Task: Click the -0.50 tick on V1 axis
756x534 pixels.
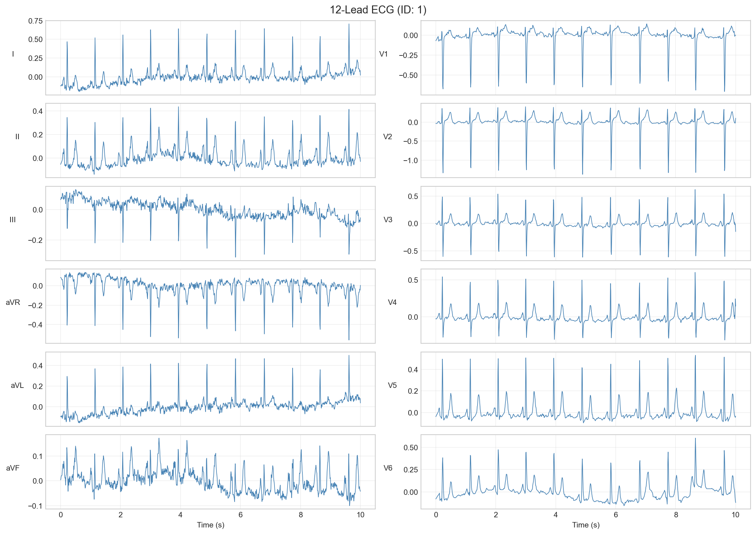Action: [408, 75]
